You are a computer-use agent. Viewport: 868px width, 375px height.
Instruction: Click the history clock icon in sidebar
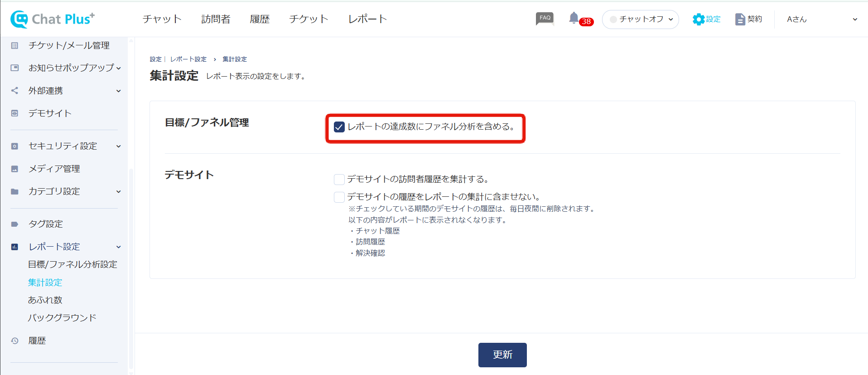[14, 341]
